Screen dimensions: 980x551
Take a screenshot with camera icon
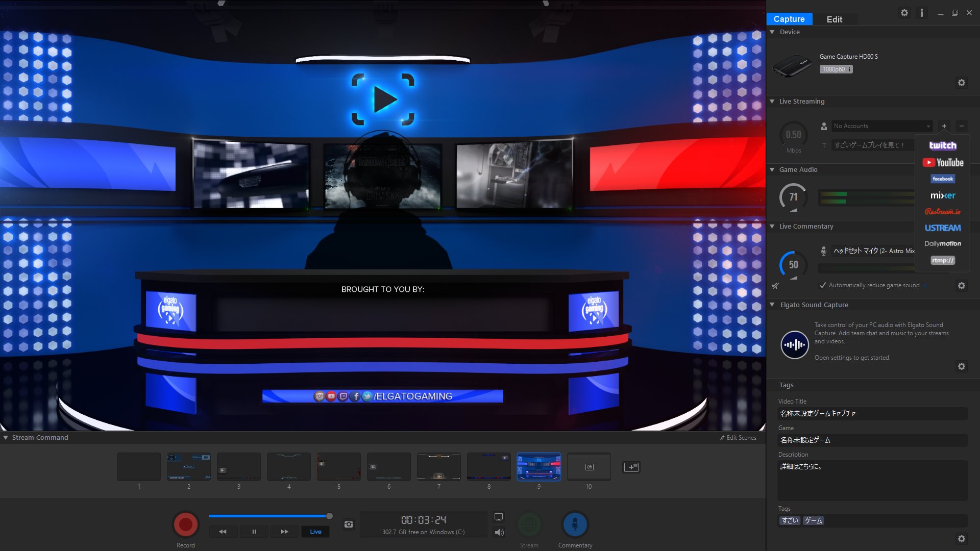coord(349,524)
